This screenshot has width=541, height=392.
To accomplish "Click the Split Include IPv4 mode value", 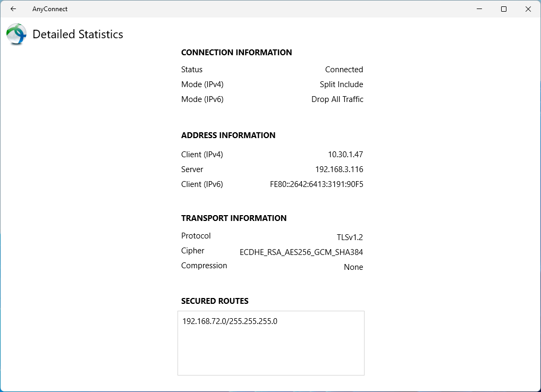I will tap(341, 84).
